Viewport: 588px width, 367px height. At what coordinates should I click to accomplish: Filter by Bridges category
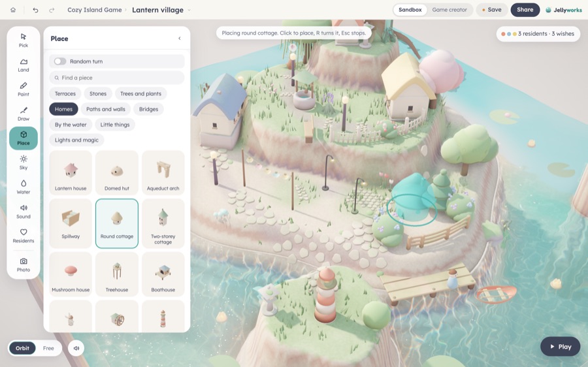(x=148, y=109)
